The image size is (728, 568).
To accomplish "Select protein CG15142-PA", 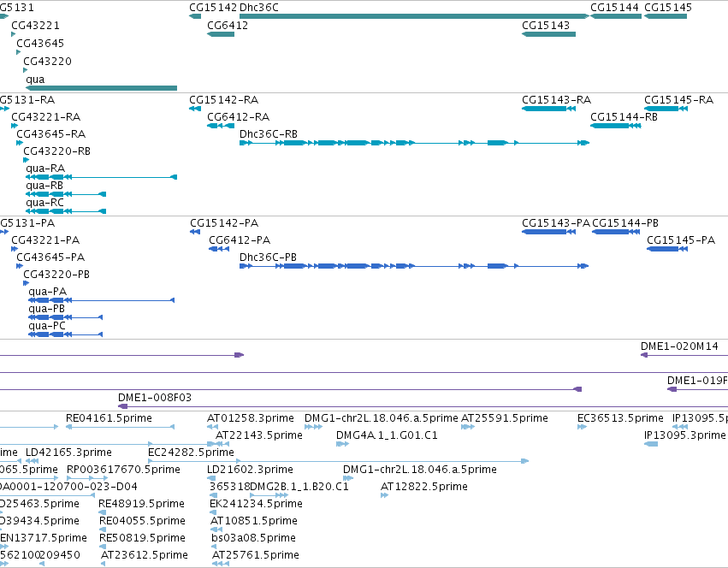I will (x=224, y=223).
